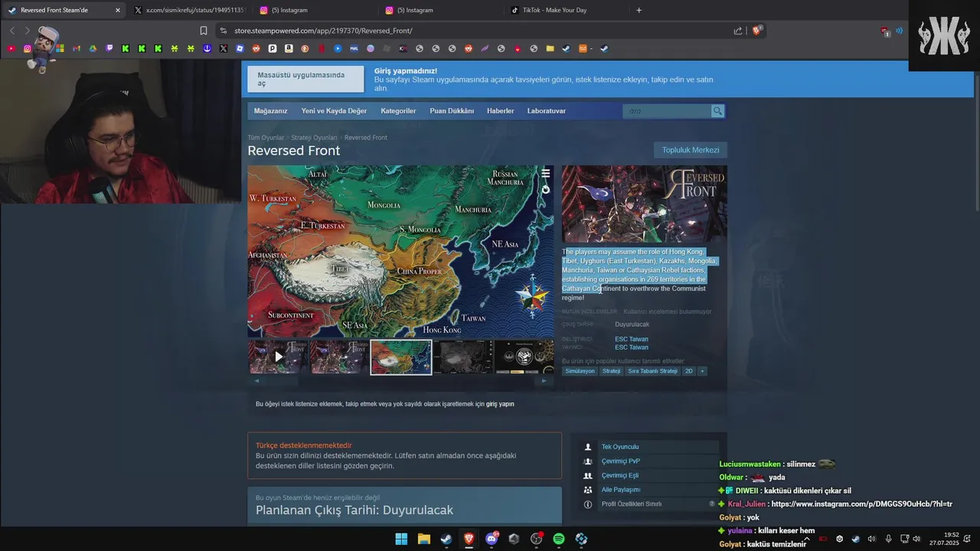Click the screenshot strip left arrow
The image size is (980, 551).
tap(256, 380)
